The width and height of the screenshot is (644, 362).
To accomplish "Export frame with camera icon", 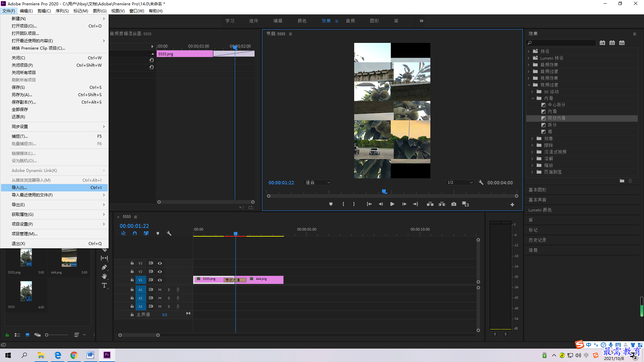I will point(454,204).
